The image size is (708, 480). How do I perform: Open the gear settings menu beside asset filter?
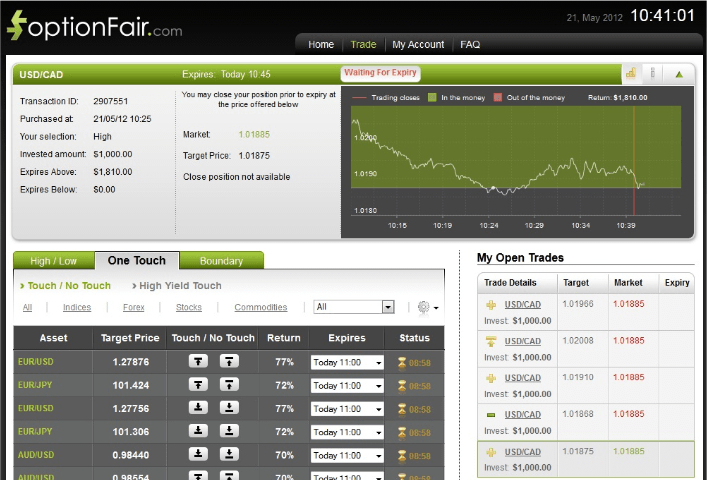pyautogui.click(x=426, y=308)
